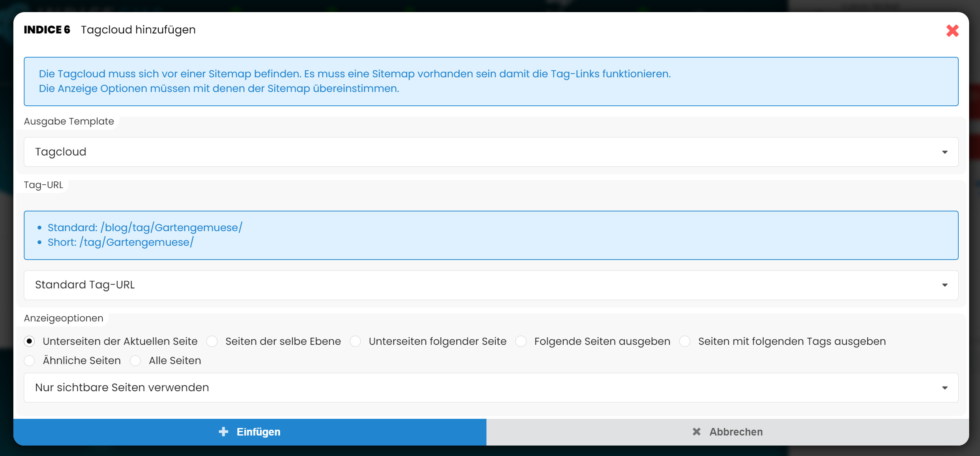Choose Seiten mit folgenden Tags ausgeben
The height and width of the screenshot is (456, 980).
(685, 341)
